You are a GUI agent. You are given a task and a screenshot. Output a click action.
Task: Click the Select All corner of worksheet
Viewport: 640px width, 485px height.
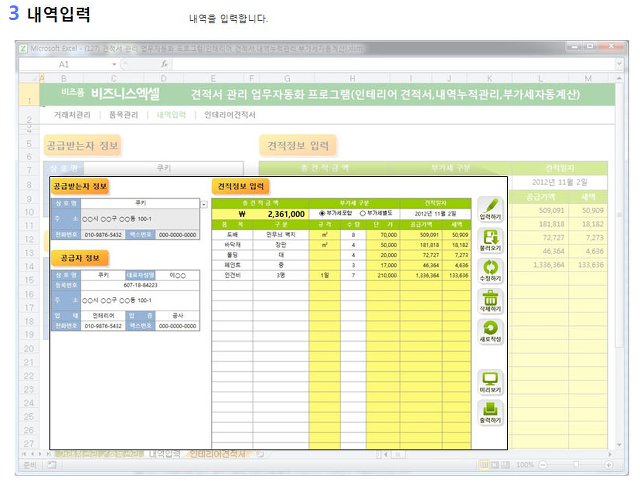coord(29,78)
